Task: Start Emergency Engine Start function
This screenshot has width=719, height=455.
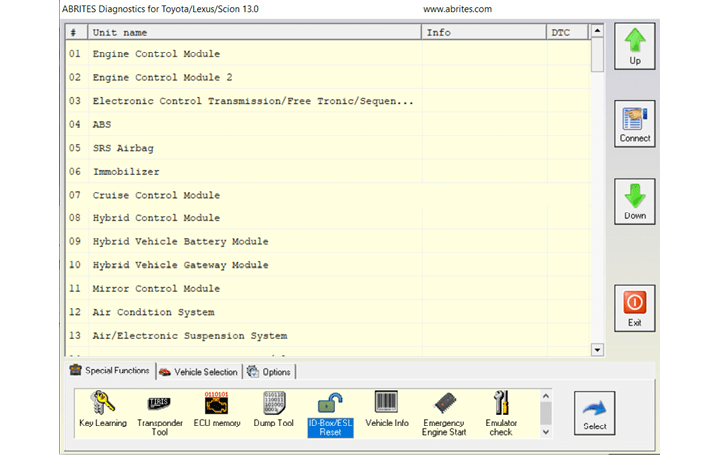Action: pos(444,411)
